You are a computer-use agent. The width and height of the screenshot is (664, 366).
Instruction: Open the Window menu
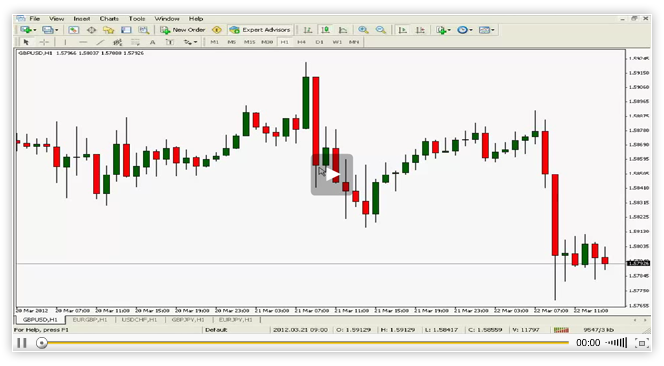click(167, 19)
